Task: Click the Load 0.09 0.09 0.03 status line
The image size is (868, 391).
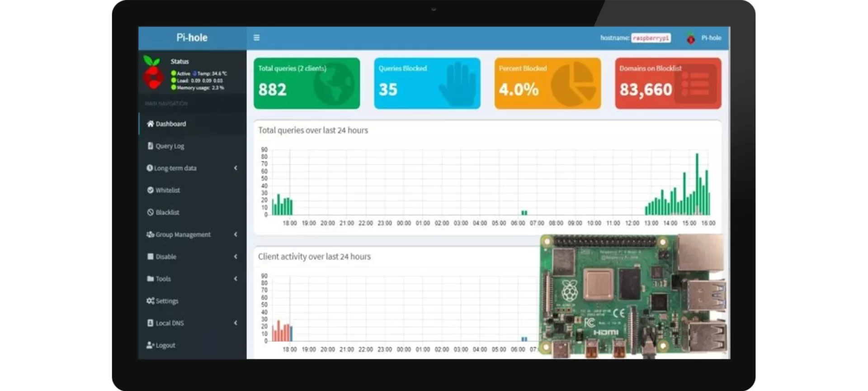Action: click(x=197, y=81)
